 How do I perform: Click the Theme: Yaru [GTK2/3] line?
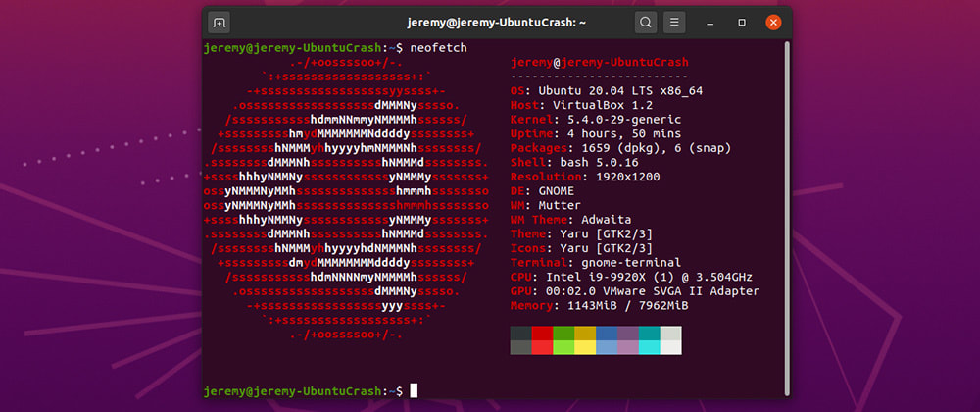coord(582,235)
